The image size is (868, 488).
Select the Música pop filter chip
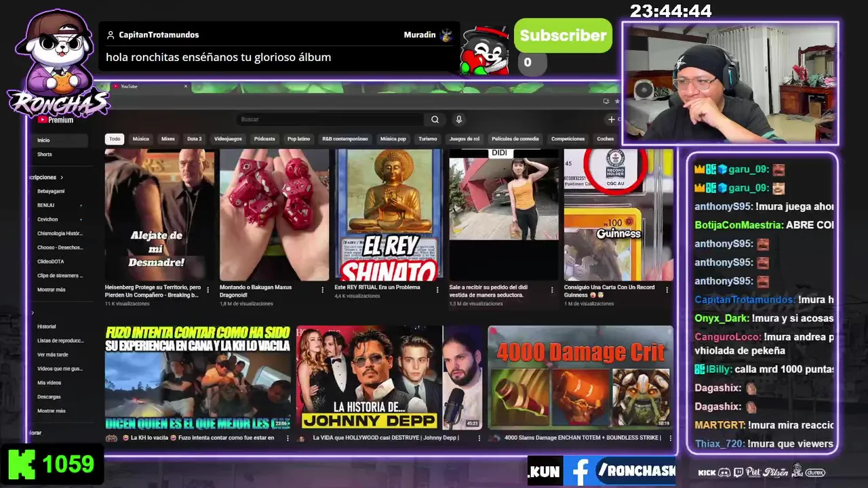point(393,139)
